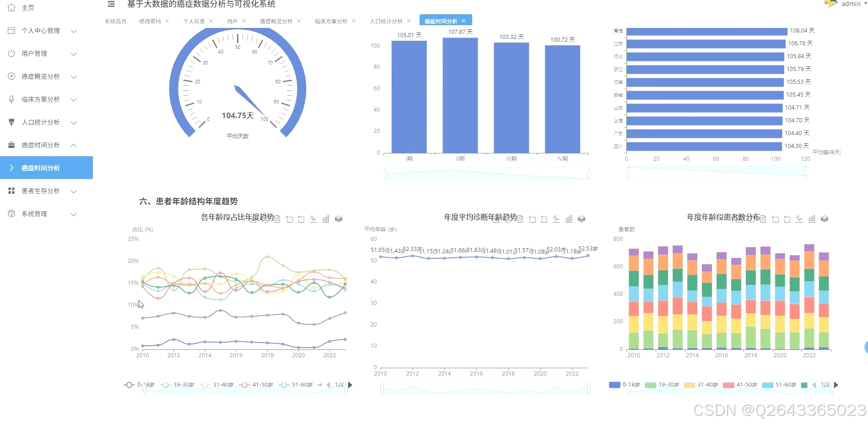Click the 系统管理 compass icon
This screenshot has height=425, width=868.
[11, 214]
